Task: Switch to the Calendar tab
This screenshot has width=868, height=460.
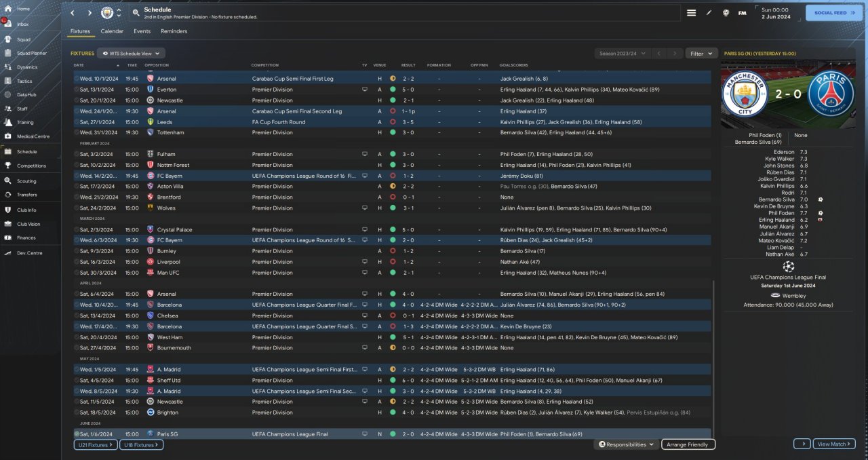Action: point(112,31)
